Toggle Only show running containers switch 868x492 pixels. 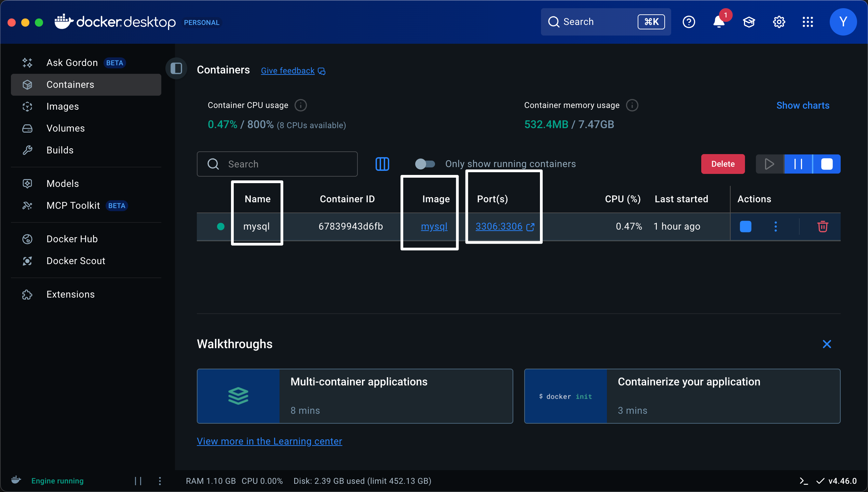click(425, 164)
